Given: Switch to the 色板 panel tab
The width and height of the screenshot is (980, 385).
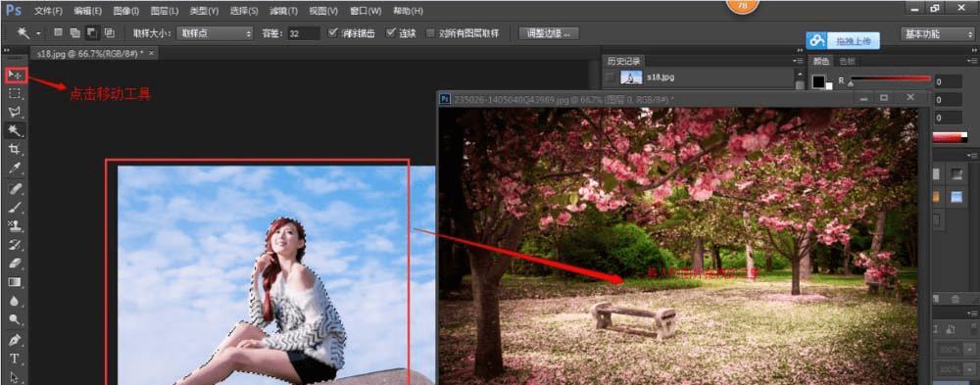Looking at the screenshot, I should pos(847,61).
